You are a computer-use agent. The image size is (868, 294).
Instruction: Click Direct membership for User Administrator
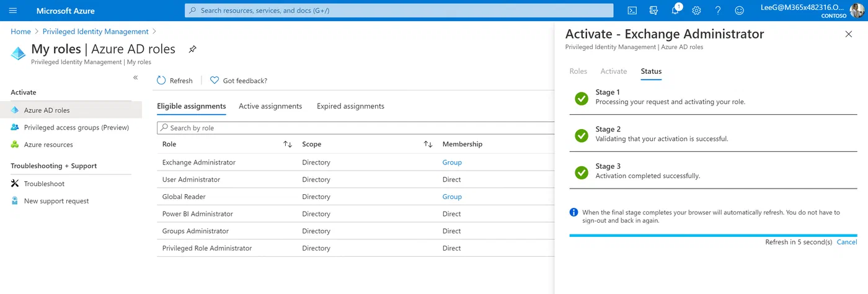(451, 179)
